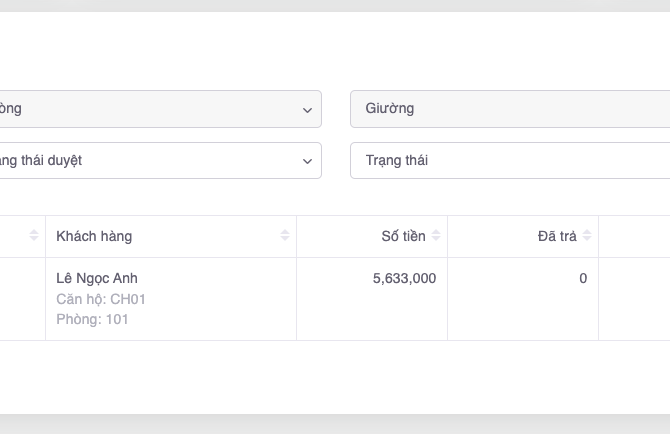Sort table by Khách hàng header label
The width and height of the screenshot is (670, 434).
click(x=94, y=236)
